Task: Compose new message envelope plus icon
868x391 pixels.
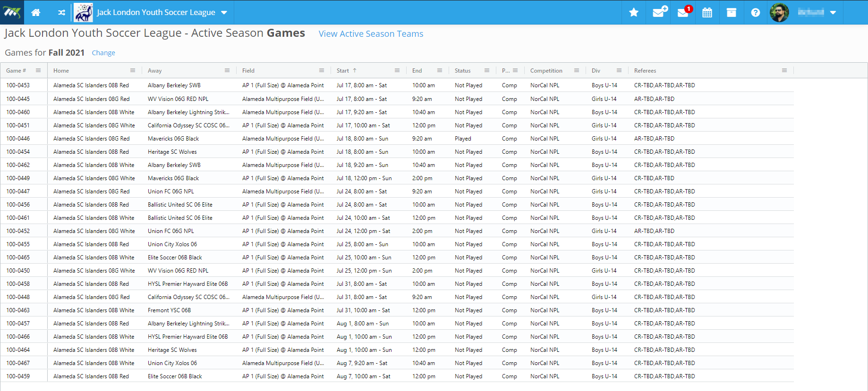Action: point(660,12)
